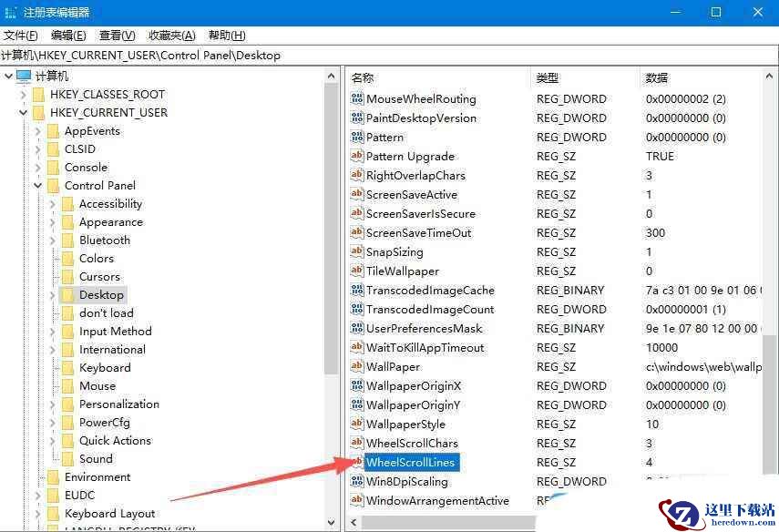Expand the Keyboard Layout key
The width and height of the screenshot is (779, 532).
37,514
